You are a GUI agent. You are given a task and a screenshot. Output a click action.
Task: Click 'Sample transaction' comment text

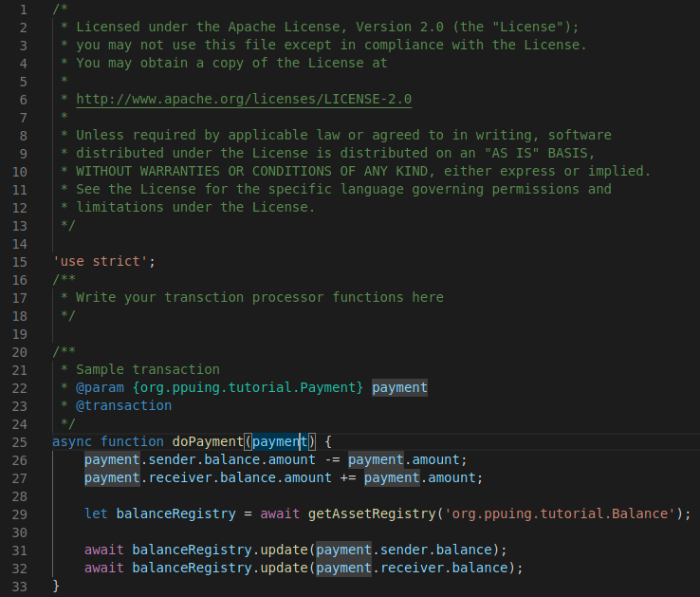(148, 369)
